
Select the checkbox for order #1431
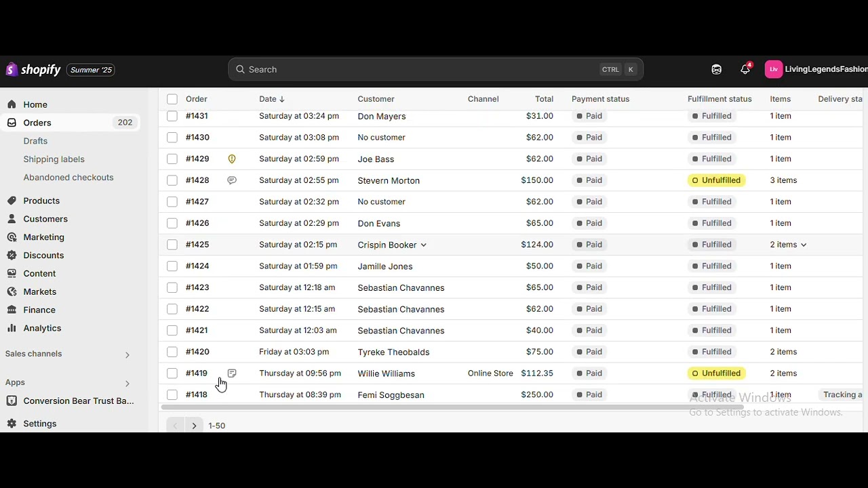pyautogui.click(x=172, y=116)
